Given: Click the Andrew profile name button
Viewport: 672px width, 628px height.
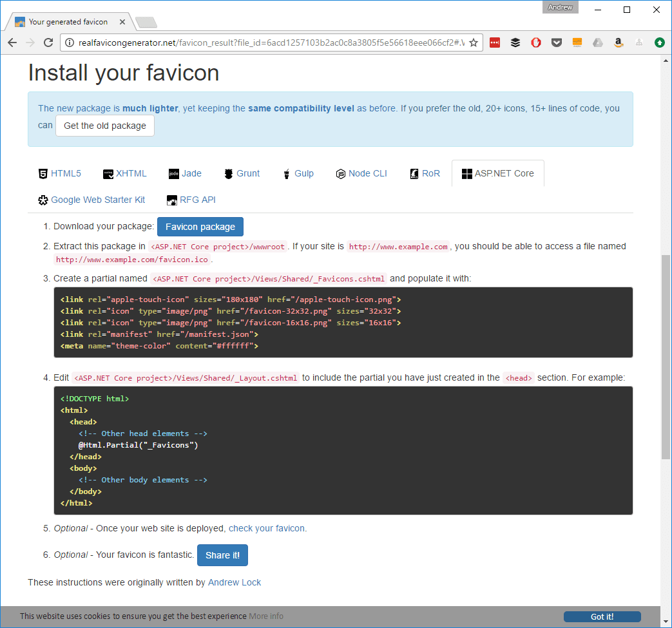Looking at the screenshot, I should pyautogui.click(x=559, y=7).
